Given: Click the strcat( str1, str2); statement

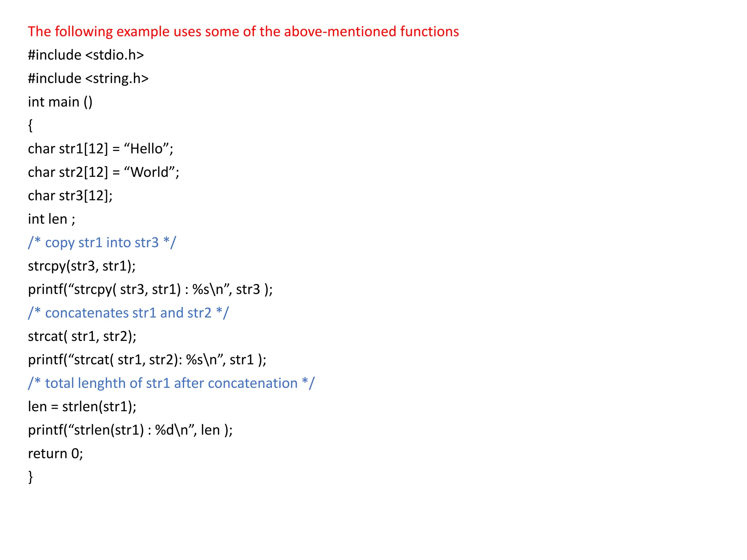Looking at the screenshot, I should point(82,336).
